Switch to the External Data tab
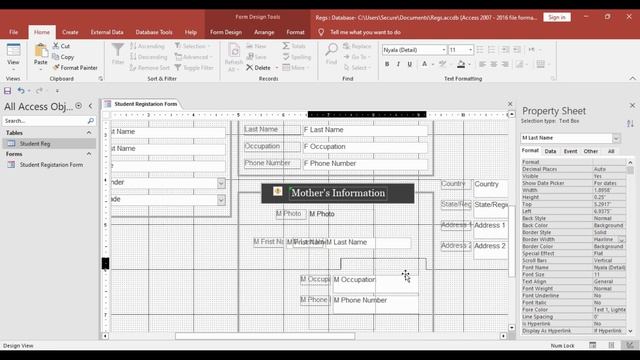640x360 pixels. click(107, 32)
